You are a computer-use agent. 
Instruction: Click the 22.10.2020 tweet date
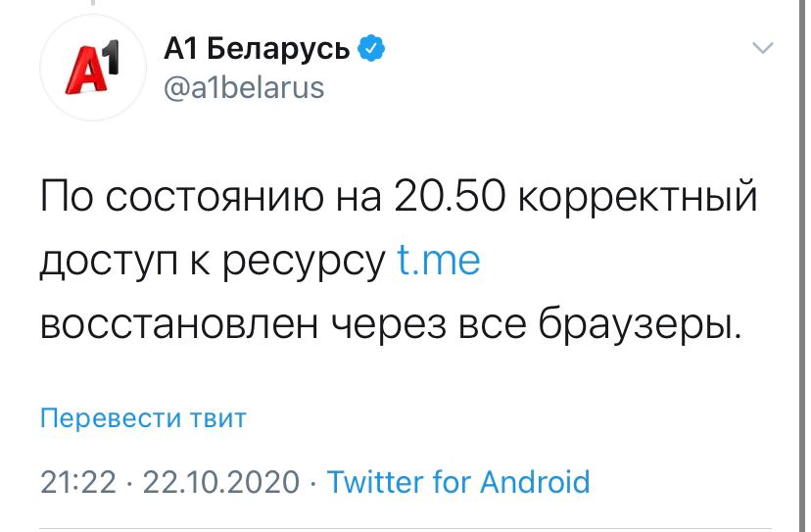click(x=220, y=482)
